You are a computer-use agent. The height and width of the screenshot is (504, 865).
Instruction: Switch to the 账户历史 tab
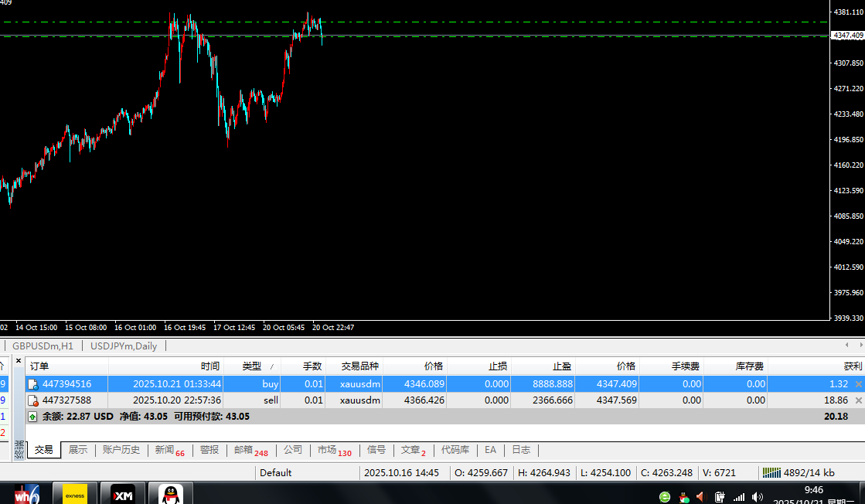[121, 450]
